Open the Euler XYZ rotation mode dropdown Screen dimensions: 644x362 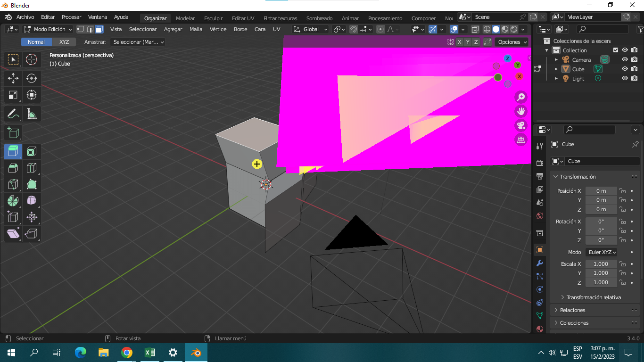(x=602, y=252)
